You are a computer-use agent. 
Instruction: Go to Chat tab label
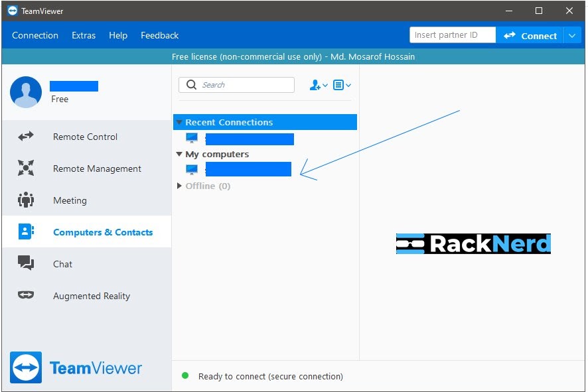point(62,264)
